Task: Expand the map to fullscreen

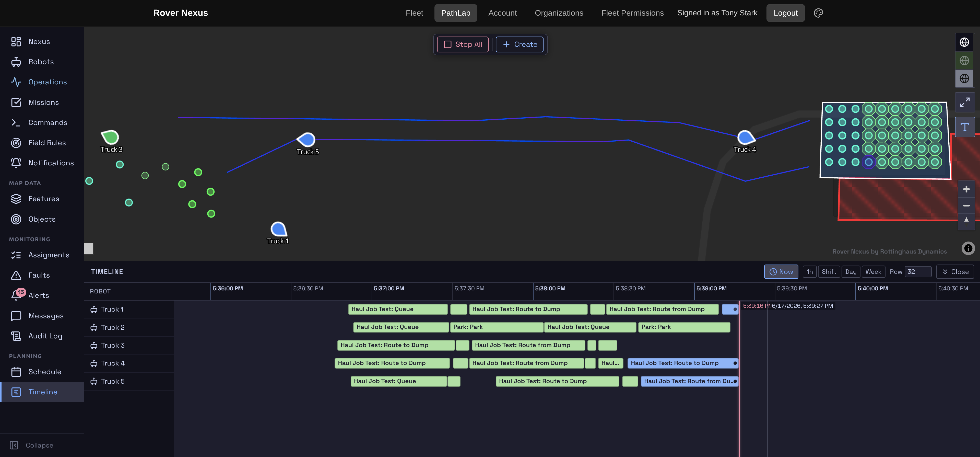Action: [965, 102]
